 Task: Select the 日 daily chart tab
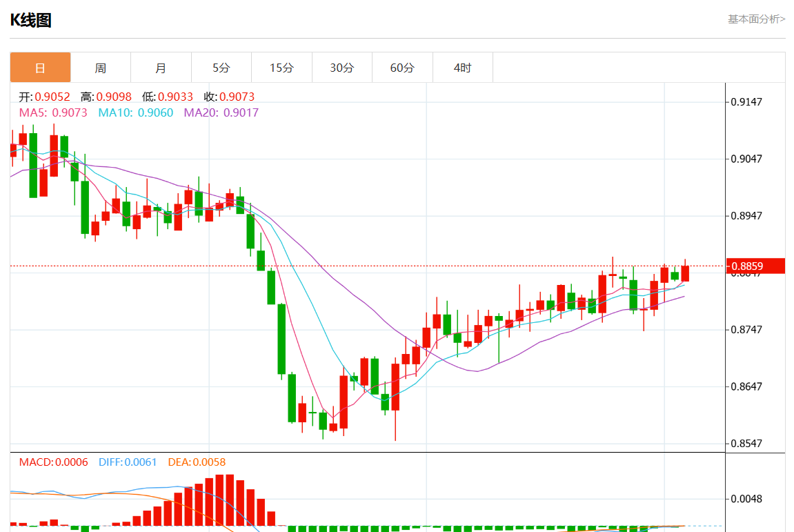(x=41, y=68)
